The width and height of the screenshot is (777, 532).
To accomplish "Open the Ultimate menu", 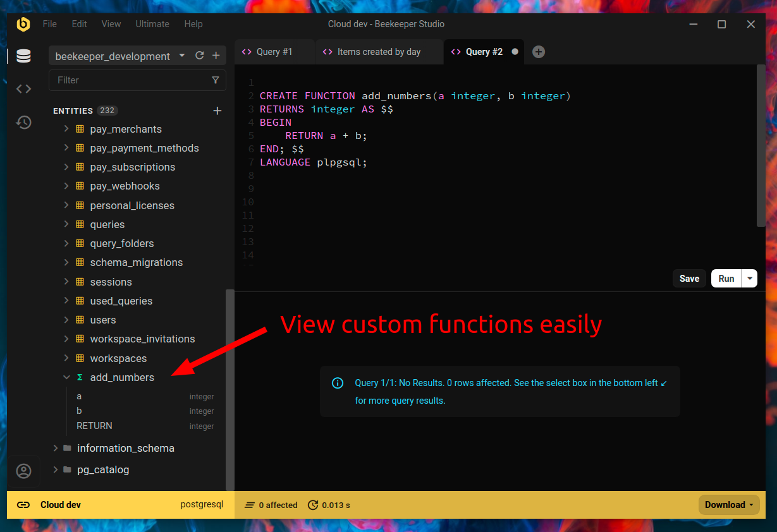I will pos(152,24).
